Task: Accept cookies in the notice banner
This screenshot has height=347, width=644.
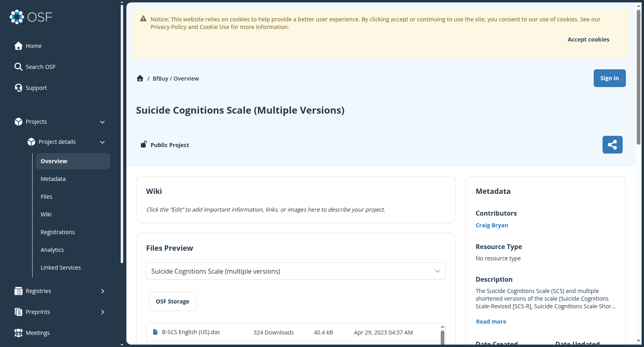Action: pyautogui.click(x=588, y=39)
